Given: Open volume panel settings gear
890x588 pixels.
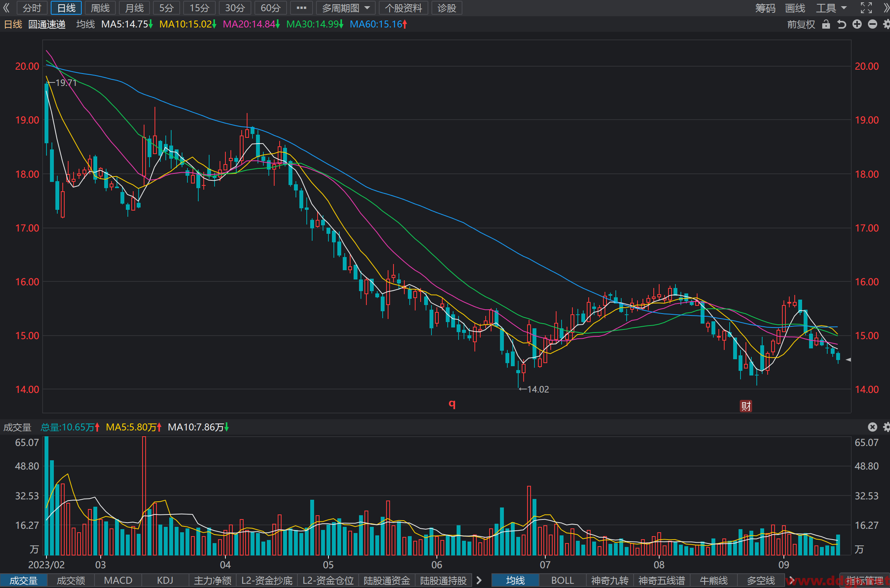Looking at the screenshot, I should [886, 427].
